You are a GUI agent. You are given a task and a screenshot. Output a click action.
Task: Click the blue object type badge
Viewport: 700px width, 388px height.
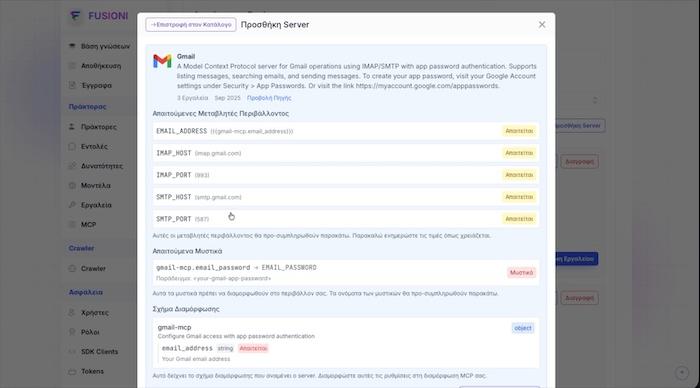pos(523,328)
